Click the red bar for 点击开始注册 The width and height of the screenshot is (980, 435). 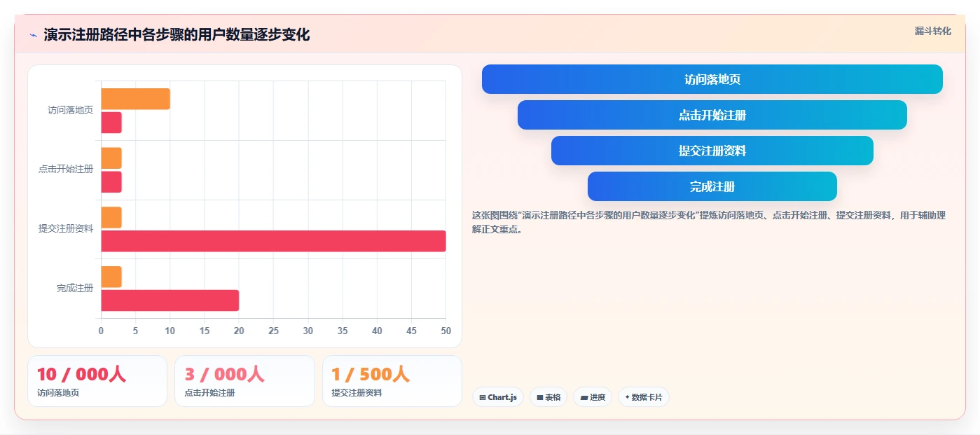click(111, 182)
